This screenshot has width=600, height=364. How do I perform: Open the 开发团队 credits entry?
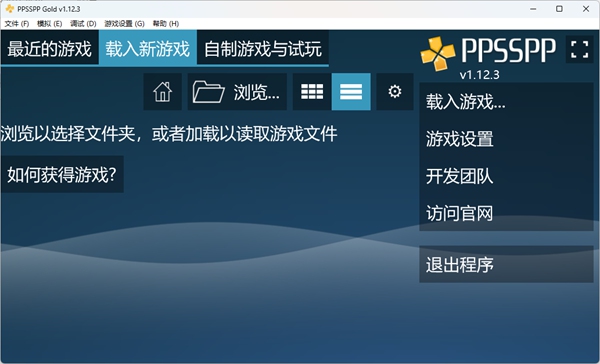pyautogui.click(x=506, y=176)
